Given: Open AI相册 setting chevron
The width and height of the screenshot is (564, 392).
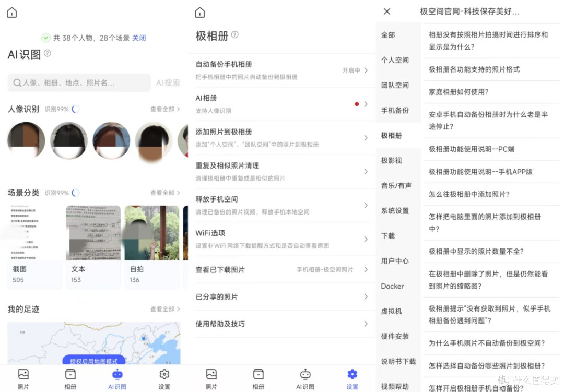Looking at the screenshot, I should pos(366,104).
